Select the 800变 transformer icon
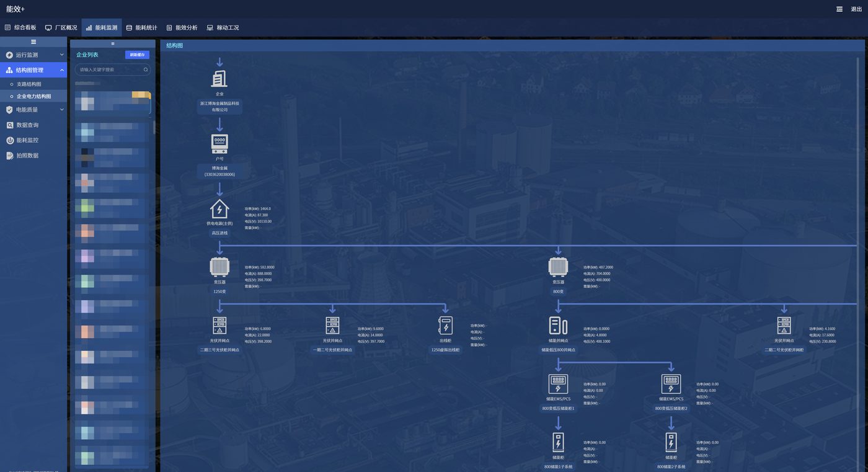The height and width of the screenshot is (472, 868). tap(558, 267)
